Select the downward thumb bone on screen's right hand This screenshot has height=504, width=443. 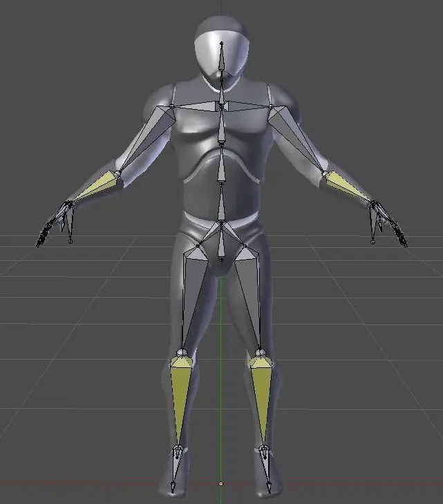coord(373,224)
